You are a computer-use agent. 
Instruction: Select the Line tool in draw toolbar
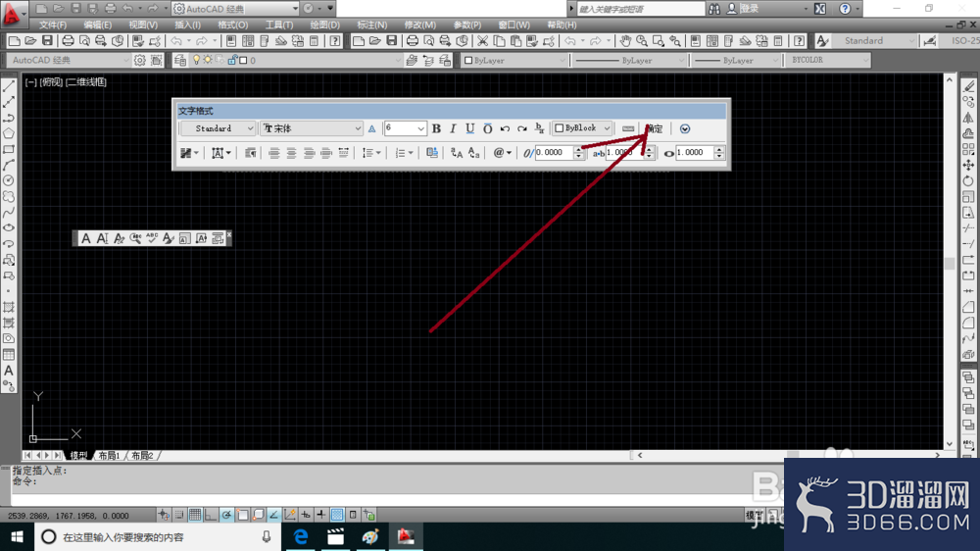[x=9, y=85]
